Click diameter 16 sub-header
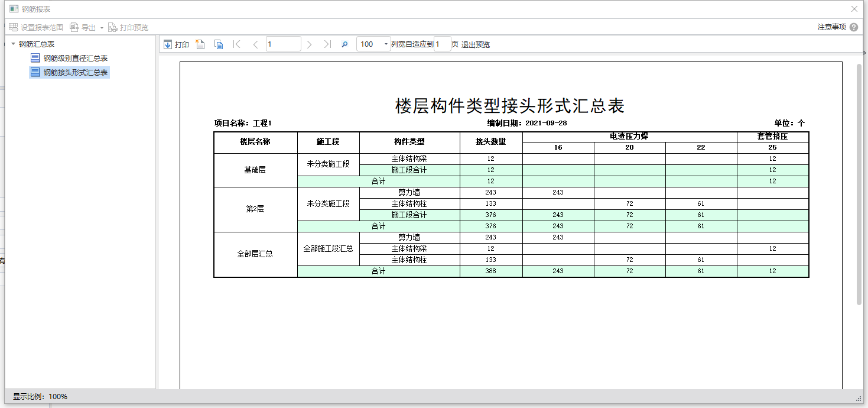The height and width of the screenshot is (408, 868). coord(558,147)
